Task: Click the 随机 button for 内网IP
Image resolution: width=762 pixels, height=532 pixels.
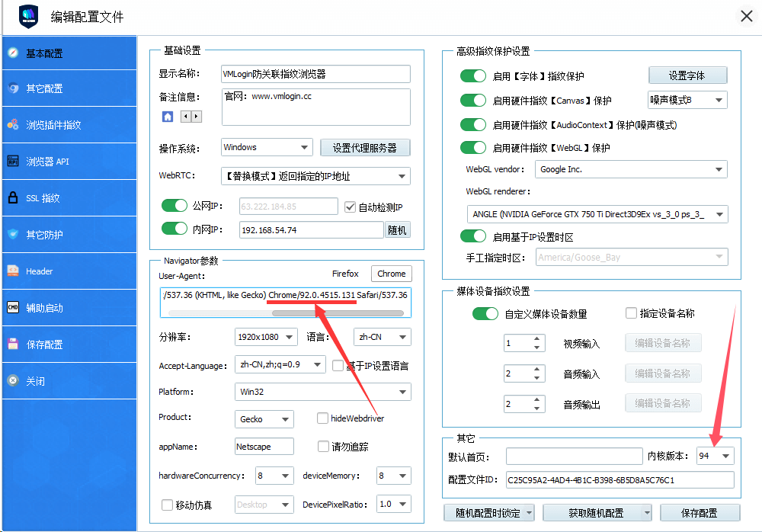Action: [398, 230]
